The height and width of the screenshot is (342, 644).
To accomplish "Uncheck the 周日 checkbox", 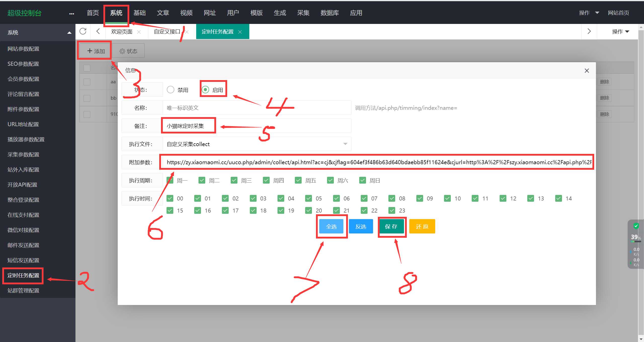I will pos(363,180).
